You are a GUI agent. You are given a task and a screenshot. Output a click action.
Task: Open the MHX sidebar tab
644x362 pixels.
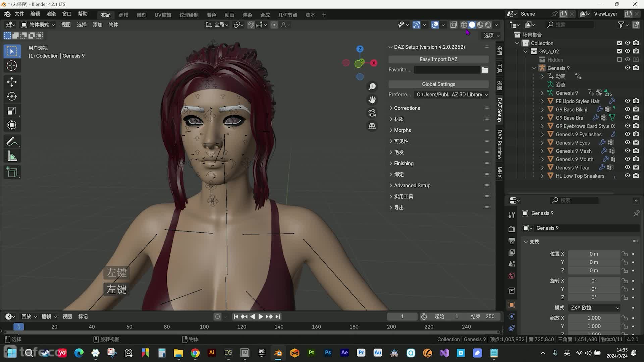tap(499, 172)
